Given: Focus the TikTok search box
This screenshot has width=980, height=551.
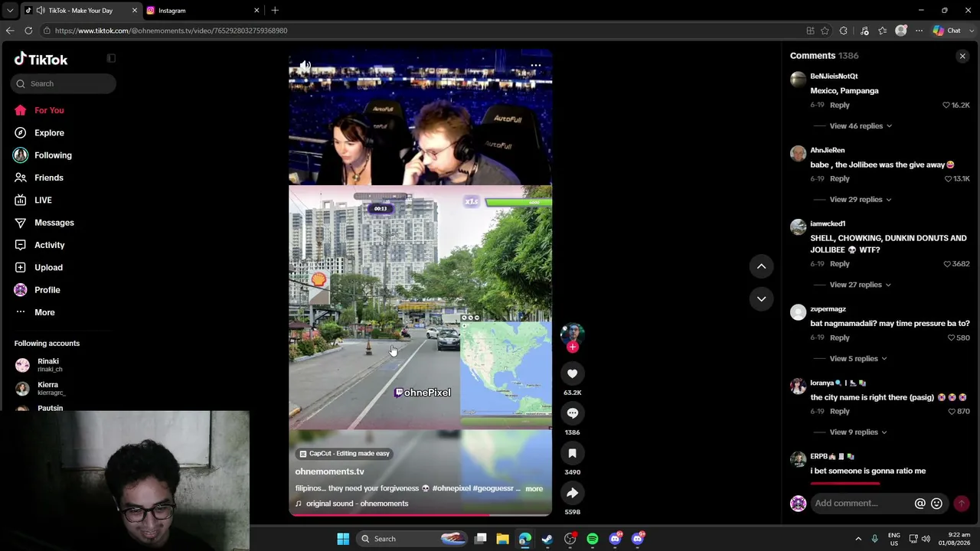Looking at the screenshot, I should (x=64, y=83).
